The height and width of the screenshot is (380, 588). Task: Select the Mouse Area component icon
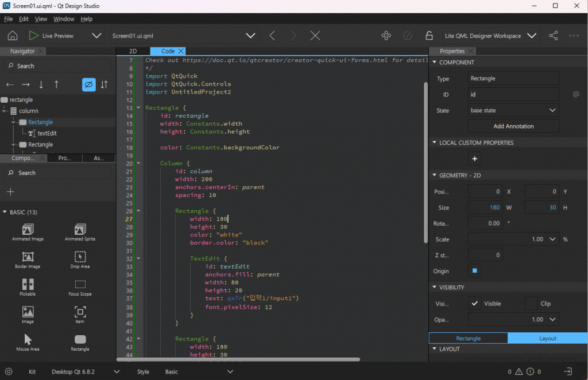pos(28,339)
